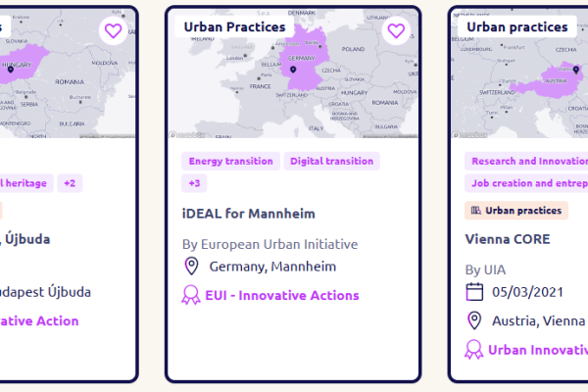Select the Energy transition tag
The image size is (588, 392).
(x=230, y=161)
